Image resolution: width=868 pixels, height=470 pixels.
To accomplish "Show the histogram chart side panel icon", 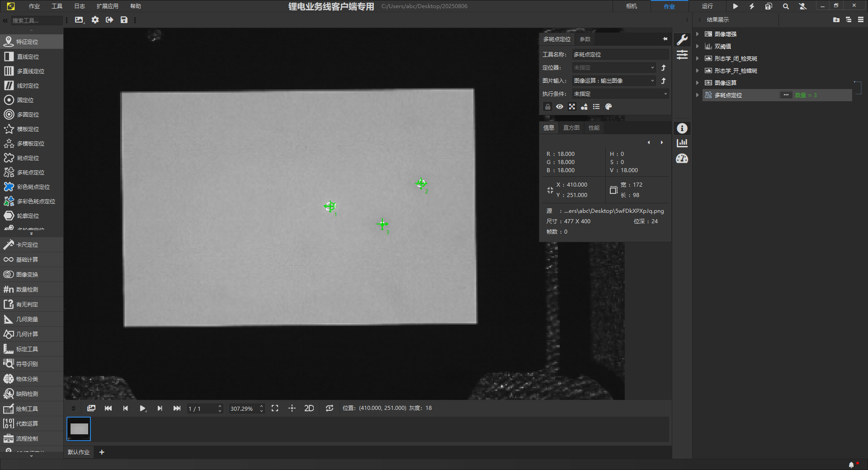I will (x=682, y=143).
